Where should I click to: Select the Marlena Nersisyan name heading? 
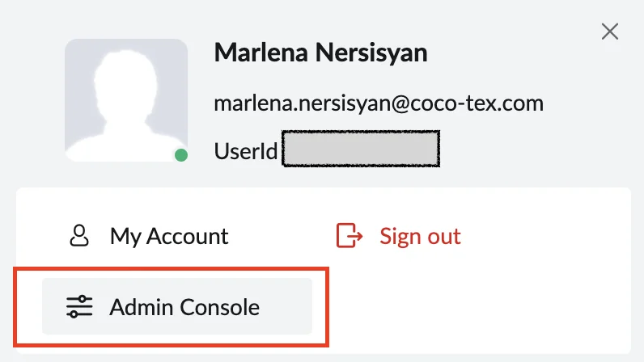point(320,53)
